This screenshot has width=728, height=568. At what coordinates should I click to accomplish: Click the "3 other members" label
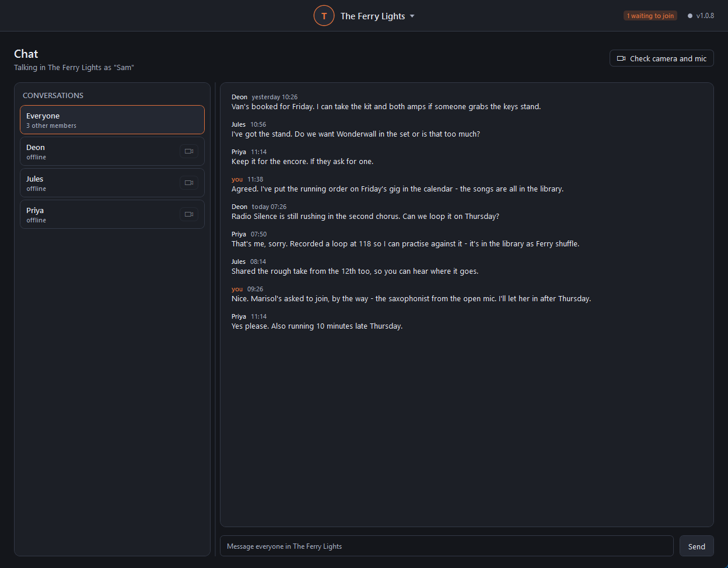click(51, 126)
